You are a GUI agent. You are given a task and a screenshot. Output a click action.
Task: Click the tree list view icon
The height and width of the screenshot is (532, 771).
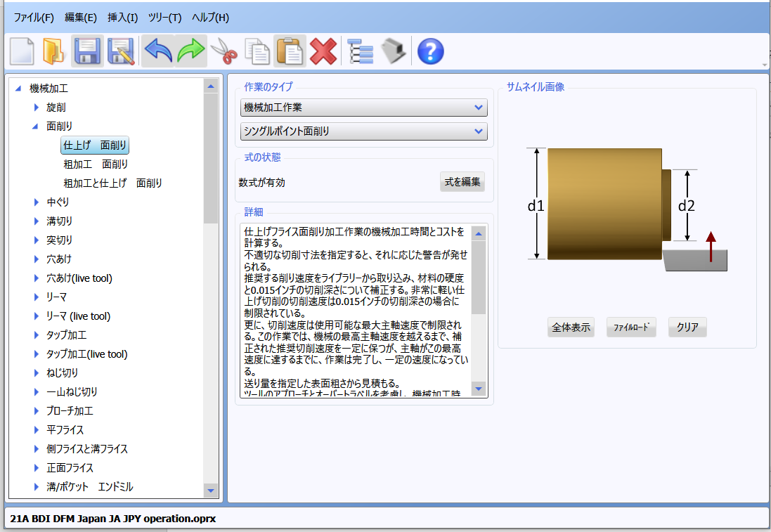tap(361, 51)
